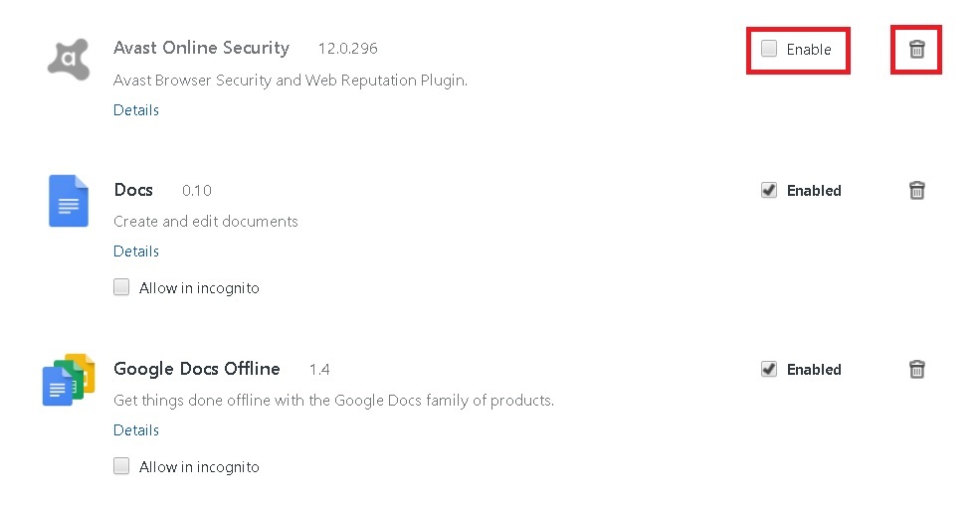980x505 pixels.
Task: Check Allow in incognito for Google Docs Offline
Action: [x=121, y=466]
